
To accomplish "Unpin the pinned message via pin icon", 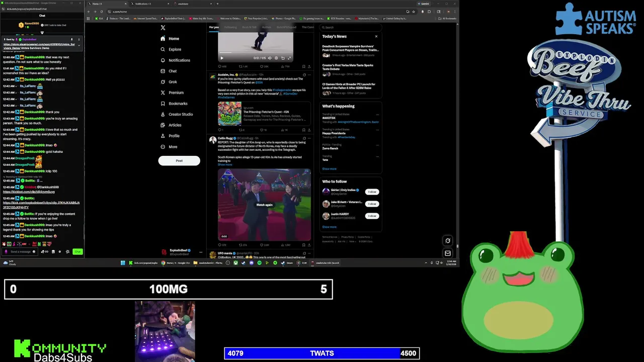I will tap(71, 39).
